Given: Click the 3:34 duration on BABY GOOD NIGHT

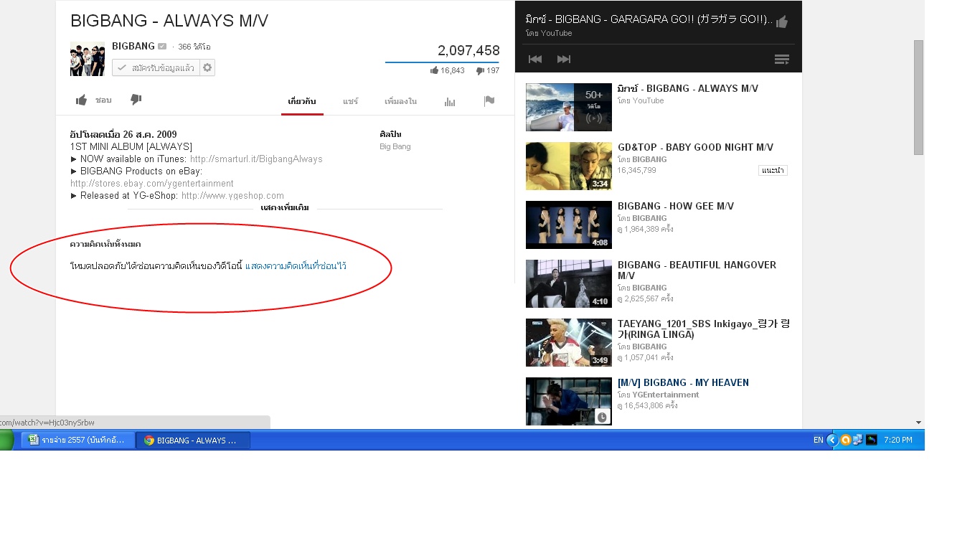Looking at the screenshot, I should 600,184.
